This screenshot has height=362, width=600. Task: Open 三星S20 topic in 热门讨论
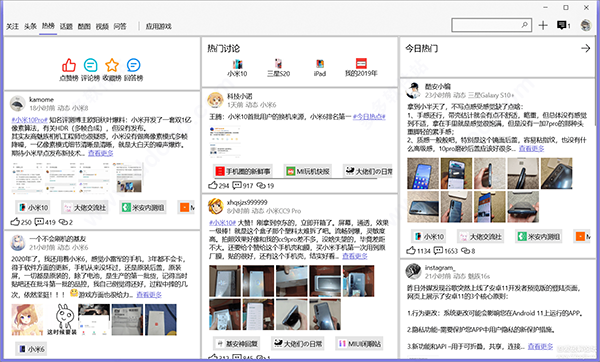tap(278, 68)
